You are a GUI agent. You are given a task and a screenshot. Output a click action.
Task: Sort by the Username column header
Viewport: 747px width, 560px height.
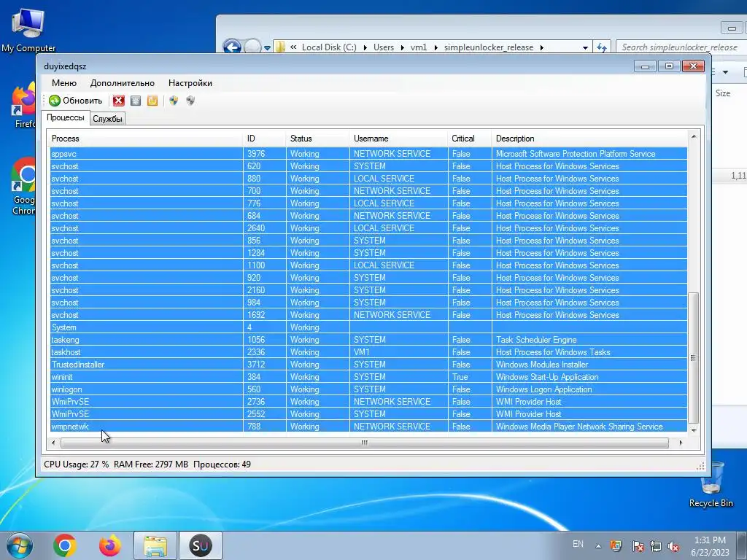click(x=399, y=139)
